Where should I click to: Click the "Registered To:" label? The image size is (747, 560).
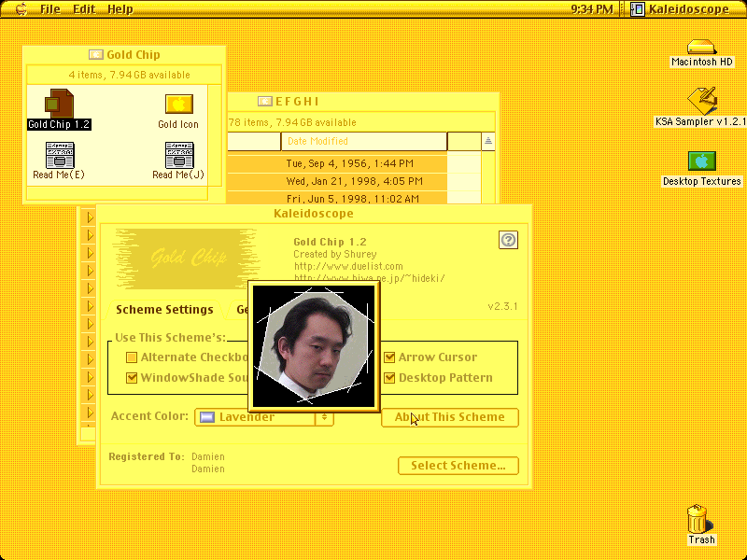(147, 456)
